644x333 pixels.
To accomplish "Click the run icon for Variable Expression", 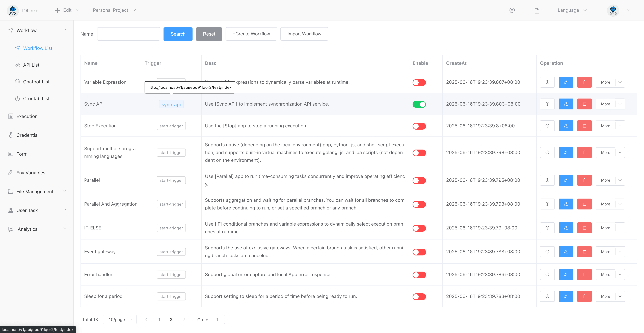I will 547,82.
